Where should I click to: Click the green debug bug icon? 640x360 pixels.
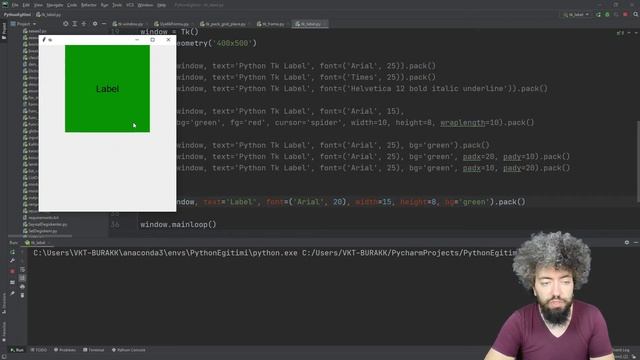click(607, 15)
